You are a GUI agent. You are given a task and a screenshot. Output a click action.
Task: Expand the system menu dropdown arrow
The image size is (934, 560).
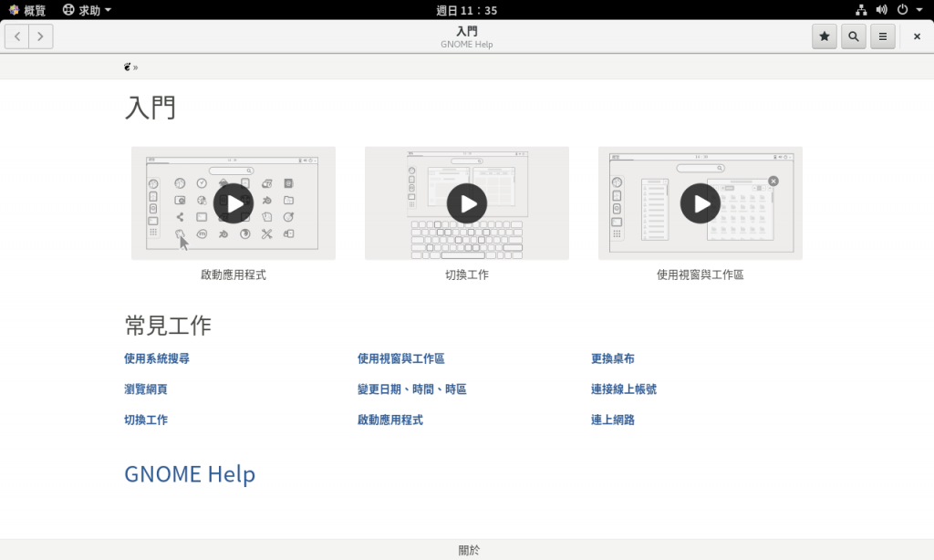919,10
